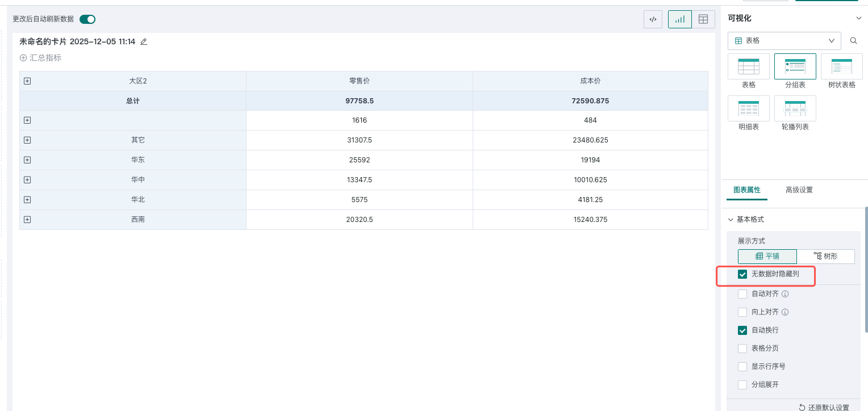Collapse the 基本格式 section
The image size is (868, 411).
pos(731,220)
